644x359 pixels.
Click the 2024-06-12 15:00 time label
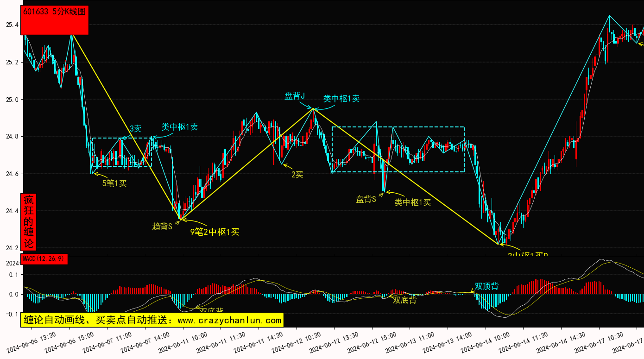pyautogui.click(x=372, y=342)
